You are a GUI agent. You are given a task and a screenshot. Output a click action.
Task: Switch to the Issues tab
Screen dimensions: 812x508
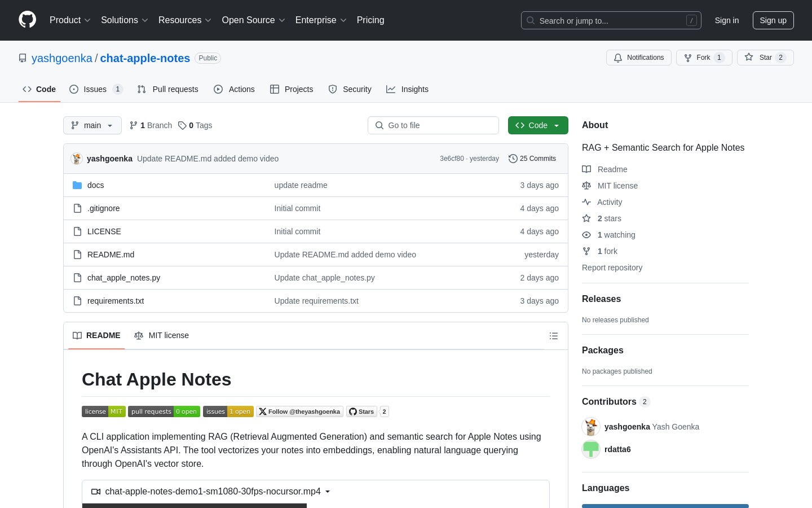click(x=96, y=89)
